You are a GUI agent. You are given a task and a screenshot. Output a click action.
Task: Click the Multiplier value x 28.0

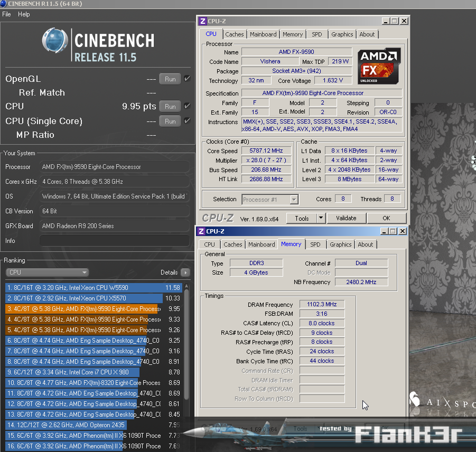[x=266, y=160]
